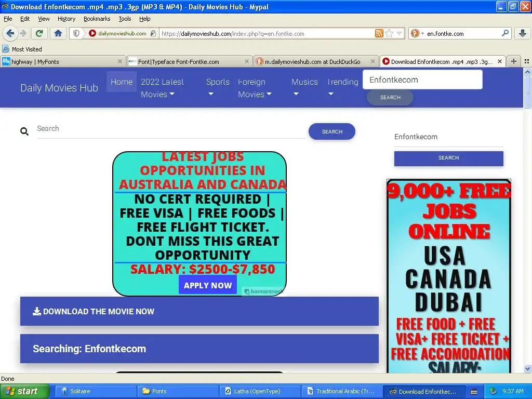The image size is (532, 399).
Task: Click the Searching: Enfontkecom bar
Action: point(199,349)
